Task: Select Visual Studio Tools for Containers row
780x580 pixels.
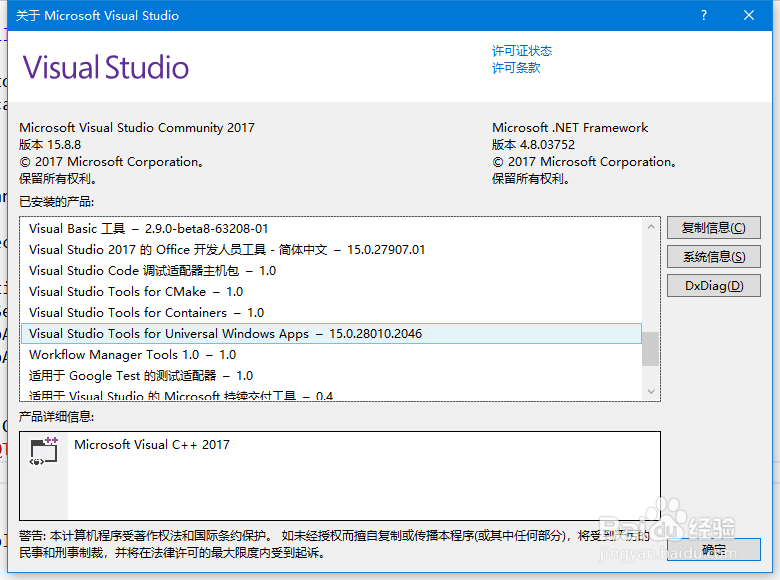Action: [x=331, y=312]
